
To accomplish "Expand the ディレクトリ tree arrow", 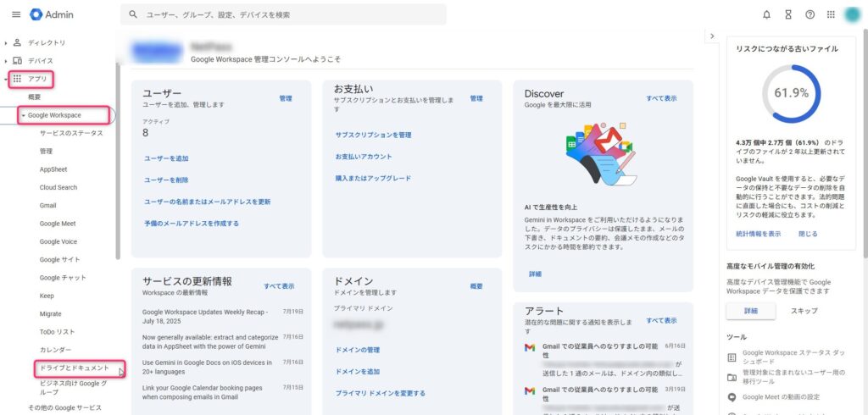I will [6, 42].
